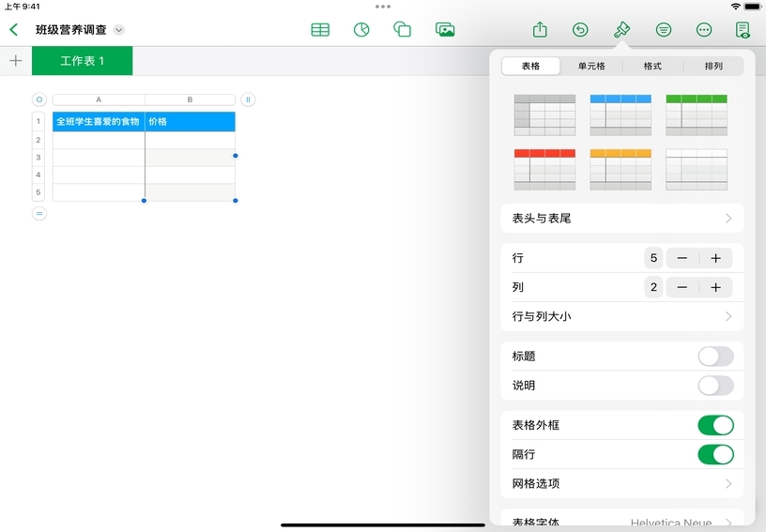This screenshot has width=766, height=532.
Task: Open the insert chart icon
Action: coord(361,30)
